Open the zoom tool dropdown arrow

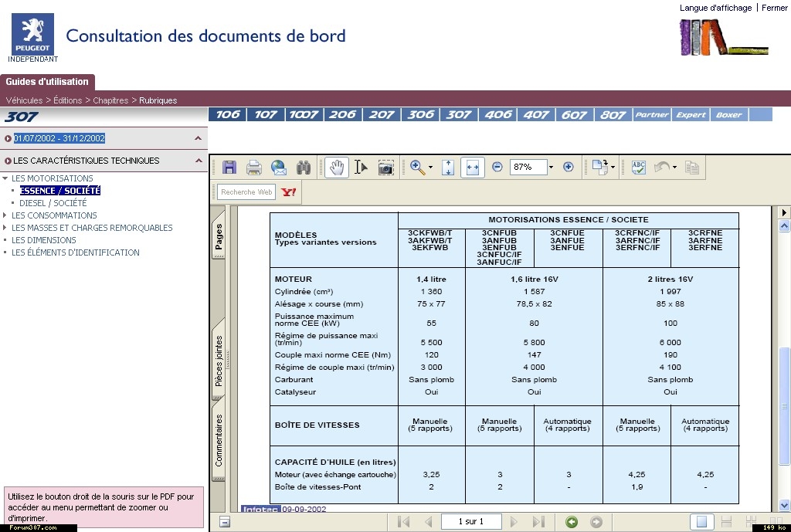point(430,168)
